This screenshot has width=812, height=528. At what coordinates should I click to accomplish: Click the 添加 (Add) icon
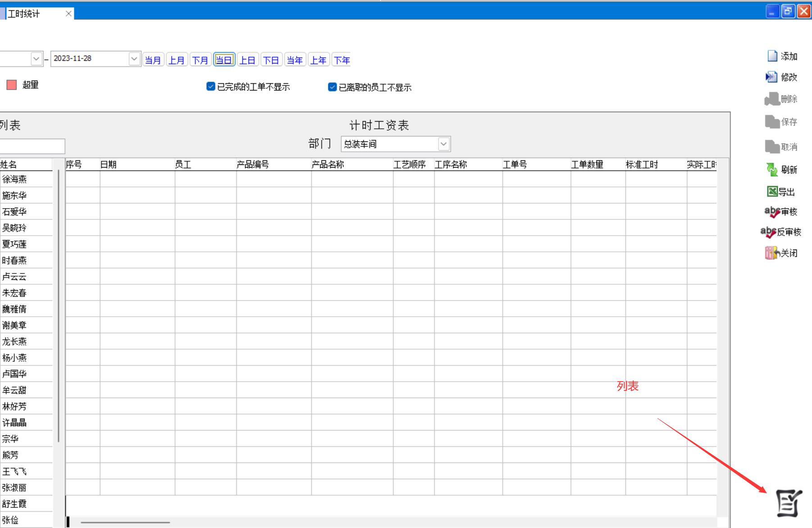click(772, 56)
